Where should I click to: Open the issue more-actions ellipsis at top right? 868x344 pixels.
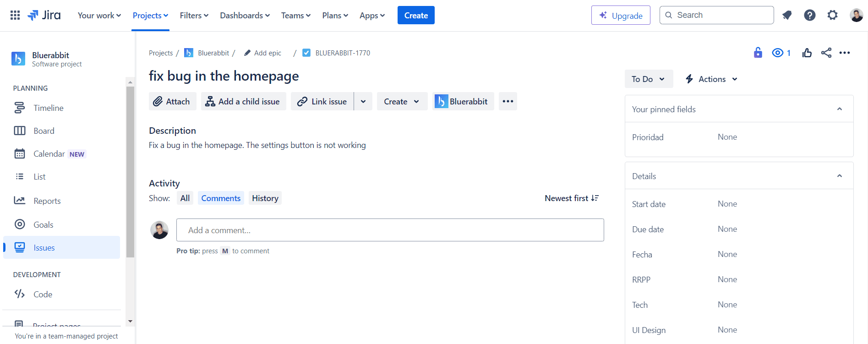(845, 53)
